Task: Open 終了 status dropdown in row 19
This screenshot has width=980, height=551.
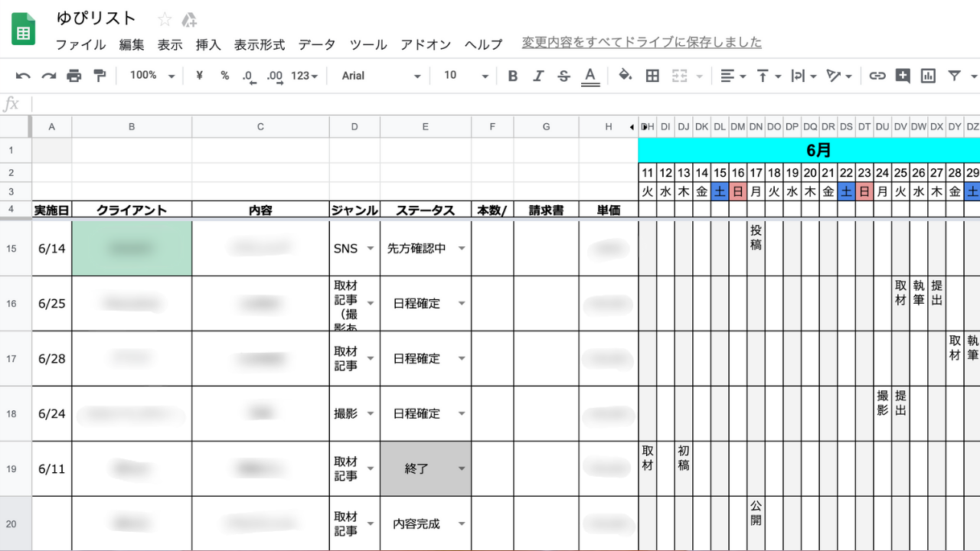Action: (x=462, y=469)
